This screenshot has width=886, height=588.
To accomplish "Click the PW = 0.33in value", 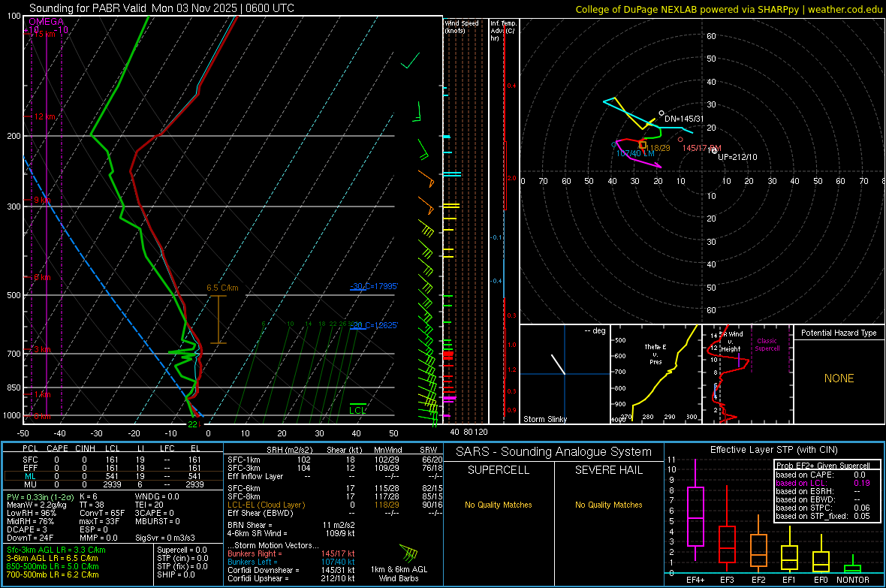I will 40,497.
